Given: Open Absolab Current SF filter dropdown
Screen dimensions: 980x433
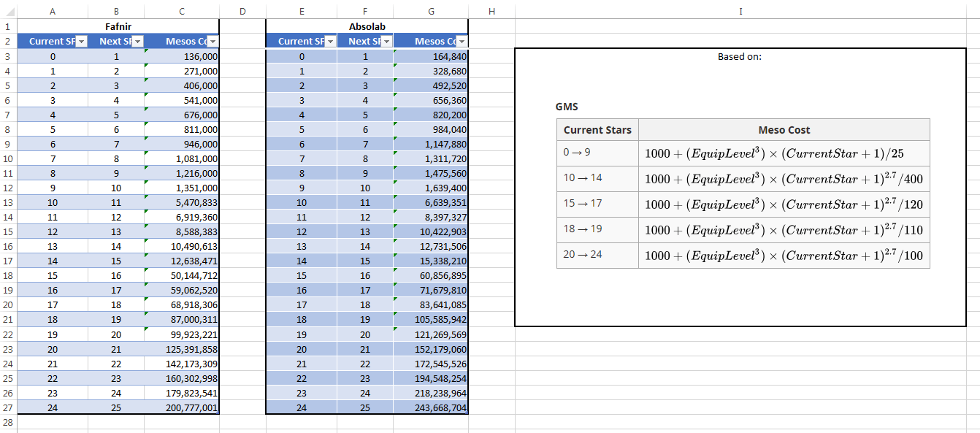Looking at the screenshot, I should [331, 42].
